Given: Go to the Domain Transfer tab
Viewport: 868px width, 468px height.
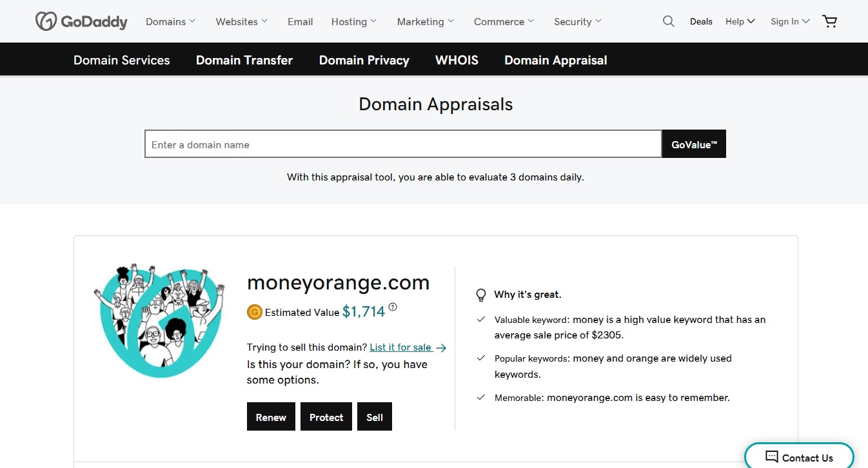Looking at the screenshot, I should point(244,60).
